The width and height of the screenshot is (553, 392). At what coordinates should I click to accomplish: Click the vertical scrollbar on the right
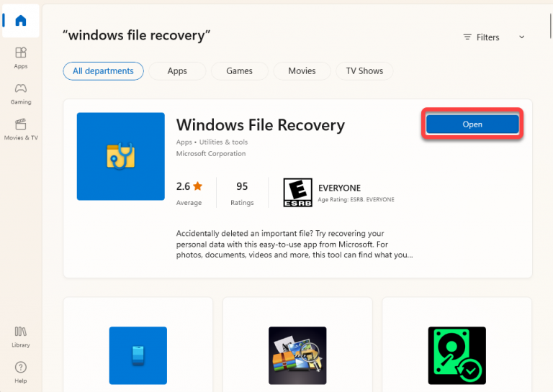[551, 25]
